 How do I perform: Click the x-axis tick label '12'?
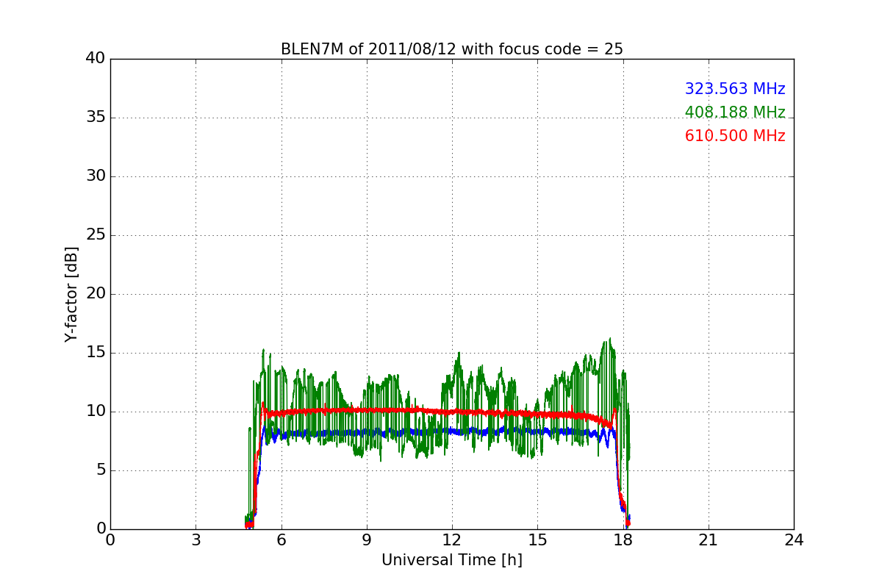[452, 540]
